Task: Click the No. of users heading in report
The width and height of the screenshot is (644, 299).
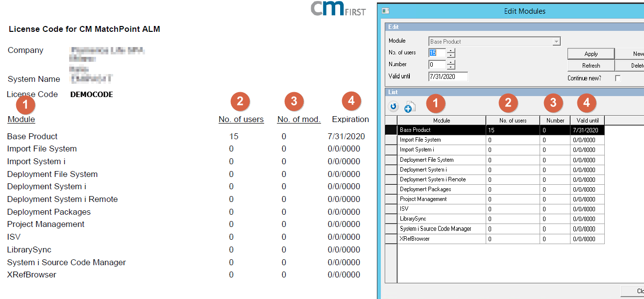Action: point(241,119)
